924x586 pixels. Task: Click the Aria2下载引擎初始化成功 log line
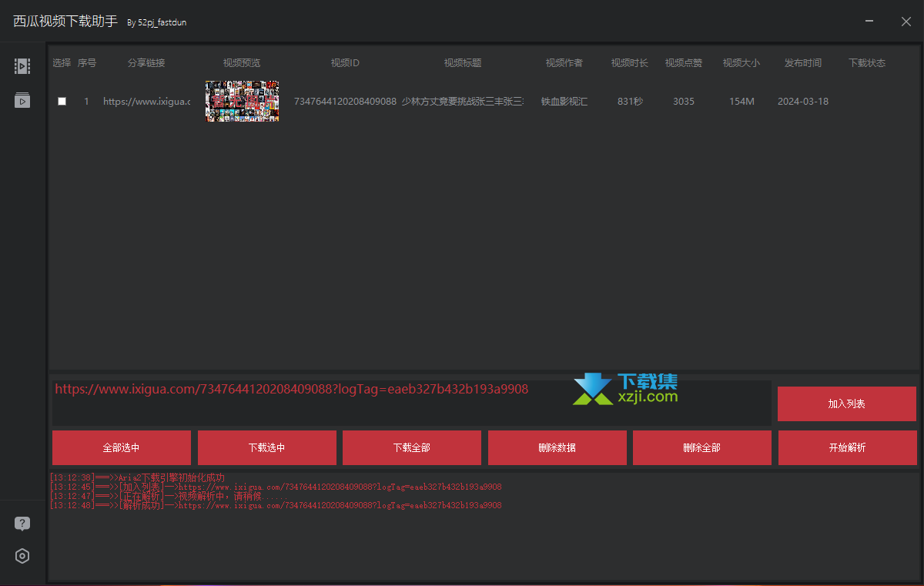(138, 478)
